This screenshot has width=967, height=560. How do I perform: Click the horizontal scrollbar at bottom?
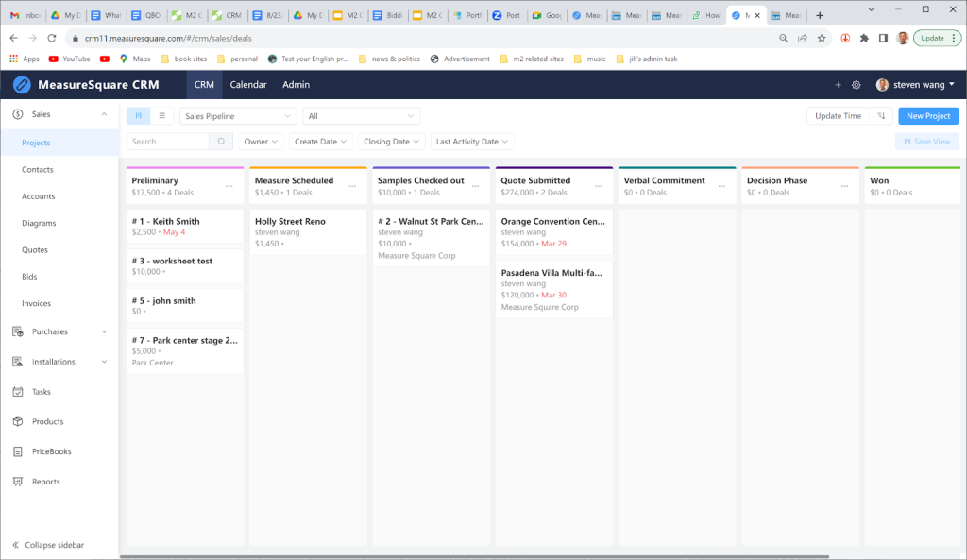point(472,556)
